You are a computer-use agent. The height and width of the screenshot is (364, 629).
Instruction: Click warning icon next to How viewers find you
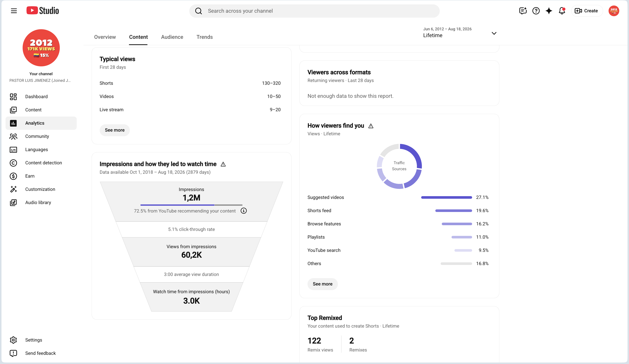371,126
